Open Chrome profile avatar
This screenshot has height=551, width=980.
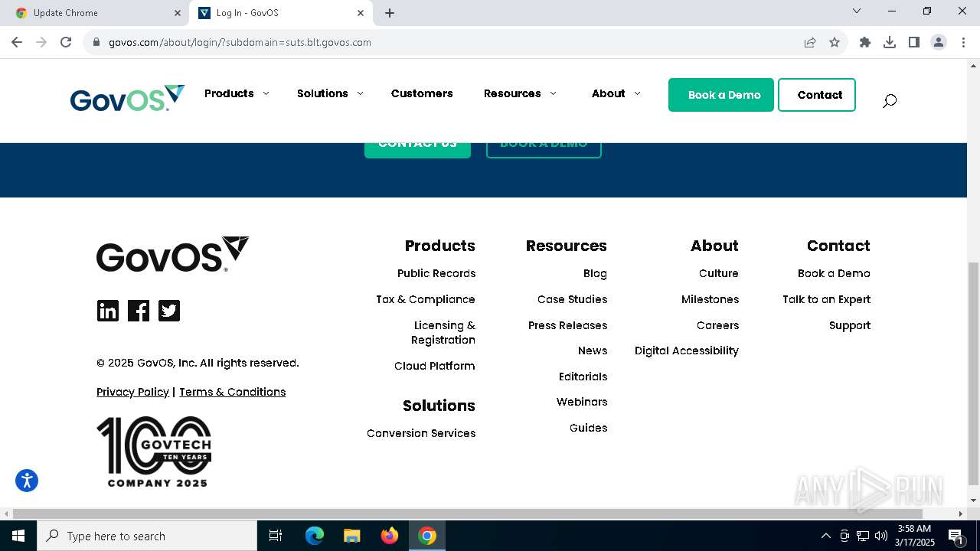939,42
